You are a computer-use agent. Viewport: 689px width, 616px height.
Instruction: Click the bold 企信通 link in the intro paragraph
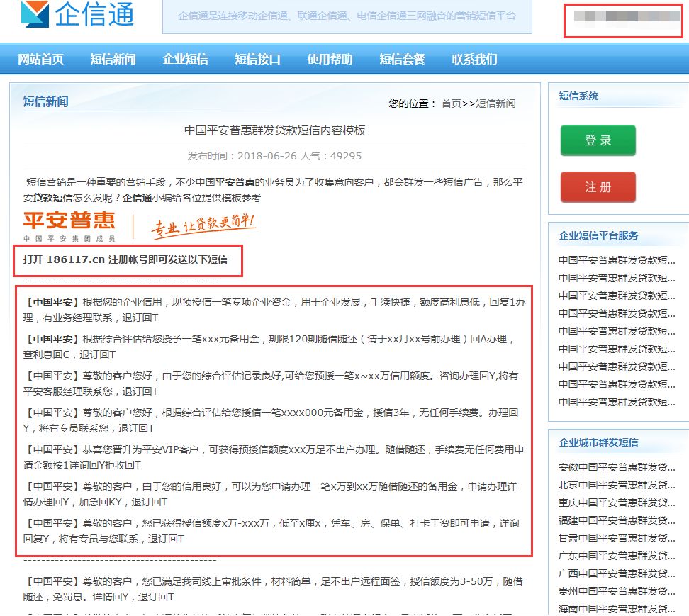[137, 198]
